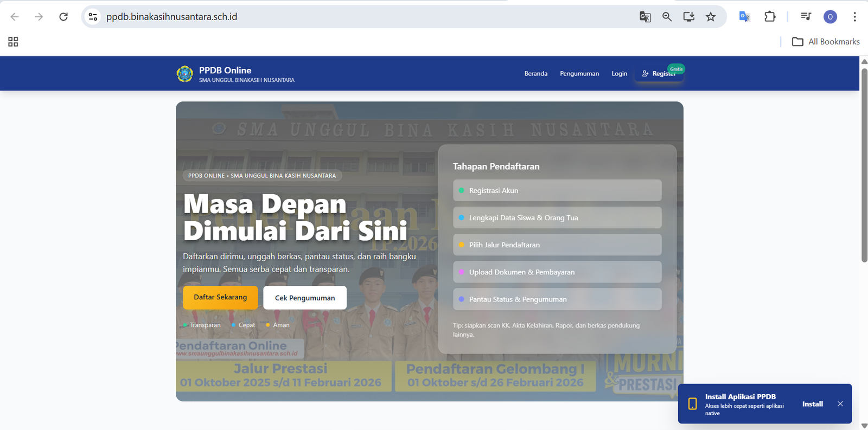Go back with the browser back arrow
Screen dimensions: 868x430
click(15, 17)
